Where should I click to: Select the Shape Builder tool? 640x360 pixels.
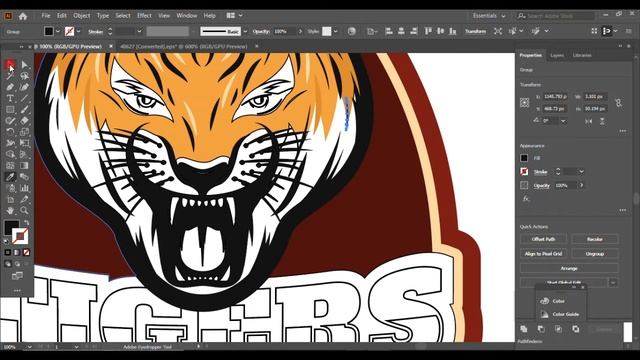(x=10, y=154)
